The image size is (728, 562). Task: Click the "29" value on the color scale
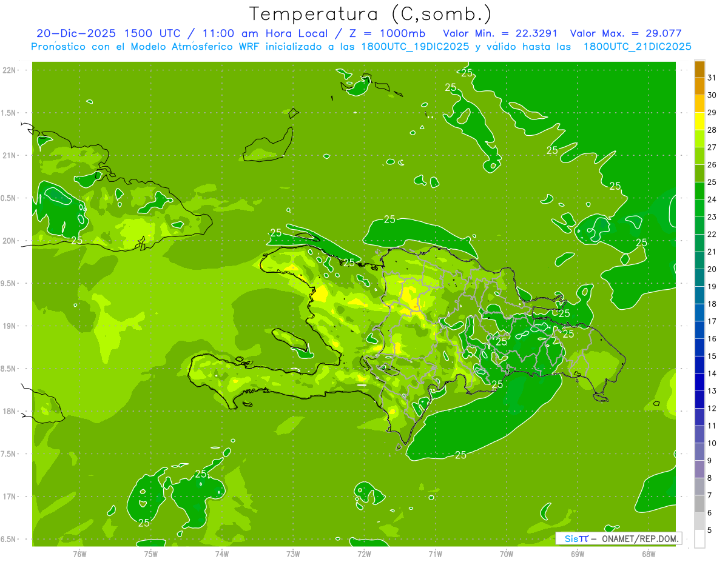tap(712, 112)
